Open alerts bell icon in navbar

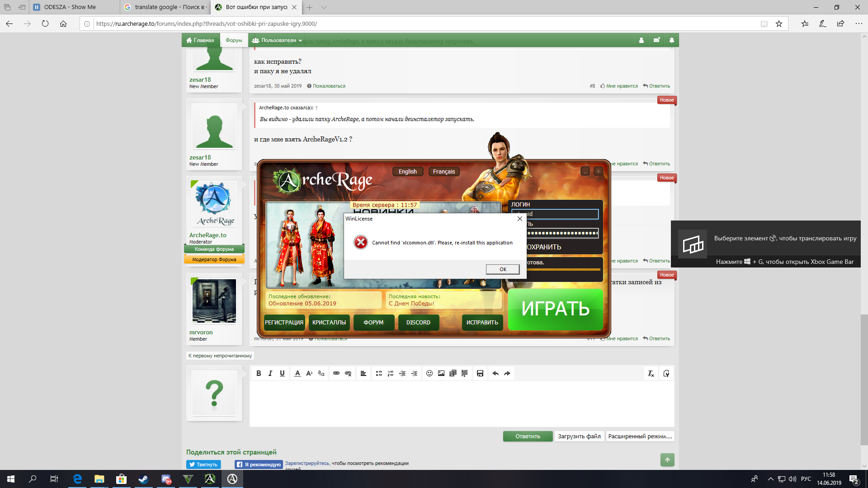(672, 40)
